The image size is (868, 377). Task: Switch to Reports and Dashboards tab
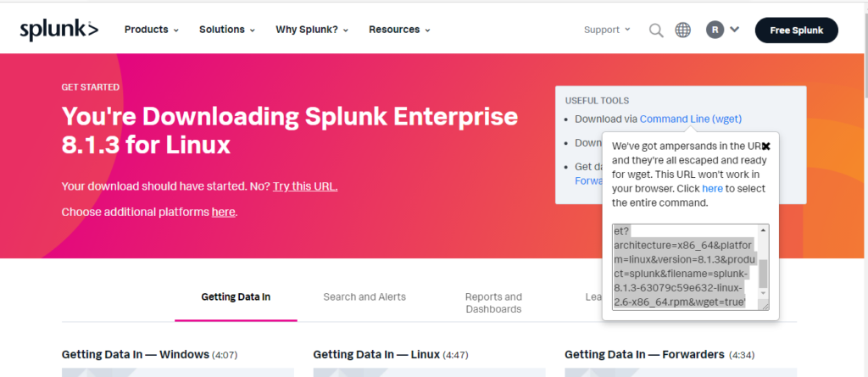tap(494, 302)
